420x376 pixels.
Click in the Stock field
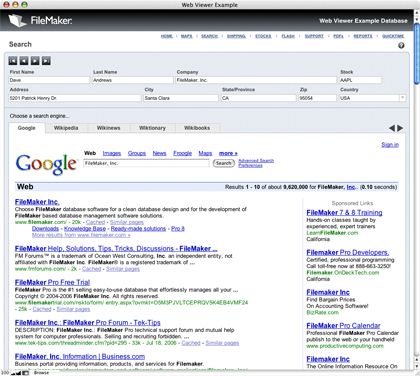(360, 80)
